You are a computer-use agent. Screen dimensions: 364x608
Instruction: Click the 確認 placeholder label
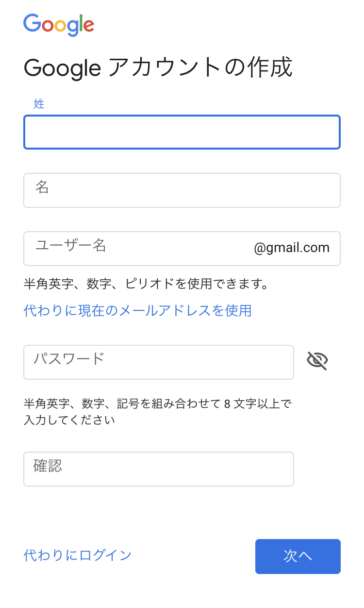[48, 466]
